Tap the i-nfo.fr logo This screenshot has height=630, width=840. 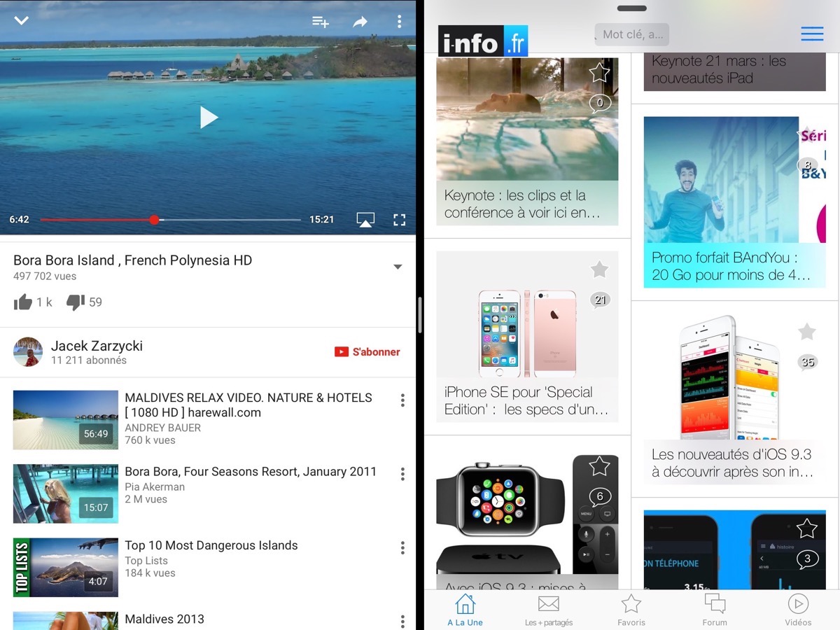point(483,41)
